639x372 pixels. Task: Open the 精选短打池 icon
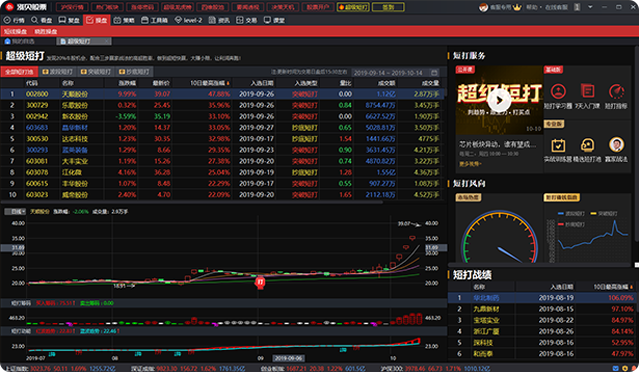pos(587,145)
